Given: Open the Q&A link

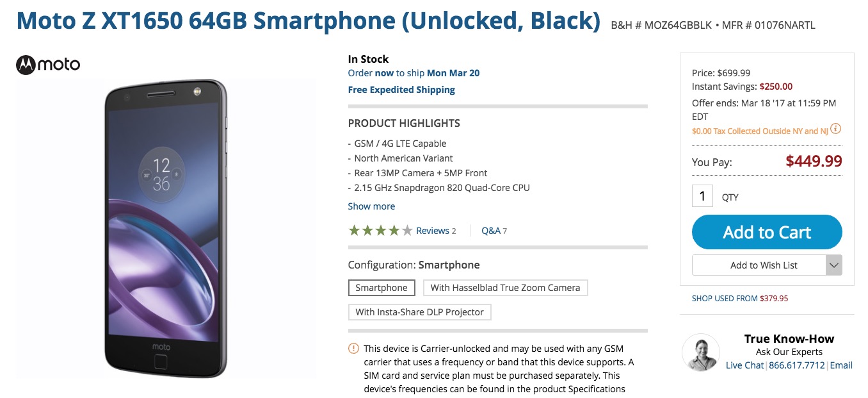Looking at the screenshot, I should point(490,230).
